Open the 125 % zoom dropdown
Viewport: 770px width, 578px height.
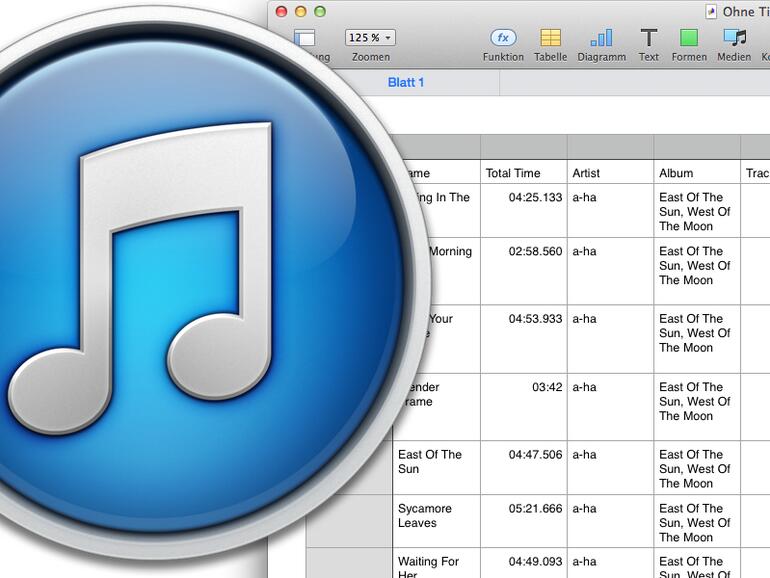(370, 37)
